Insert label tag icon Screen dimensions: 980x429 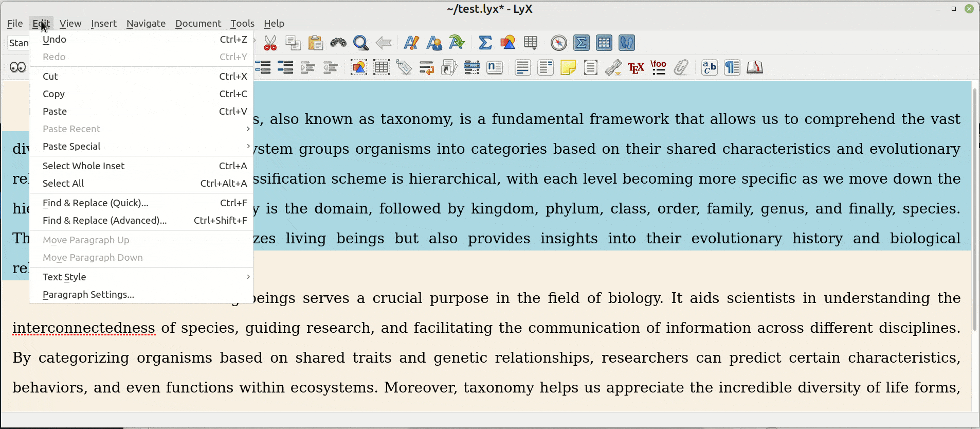pyautogui.click(x=404, y=67)
